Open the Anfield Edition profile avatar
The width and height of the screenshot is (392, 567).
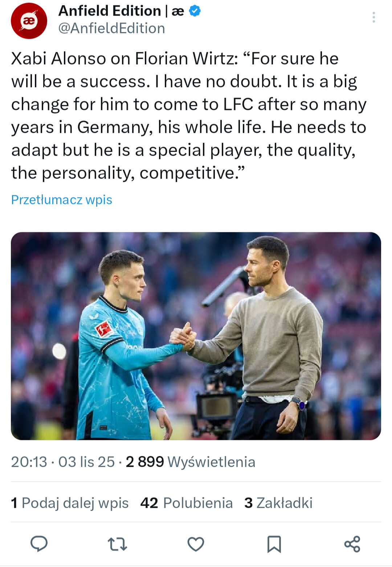[x=29, y=21]
